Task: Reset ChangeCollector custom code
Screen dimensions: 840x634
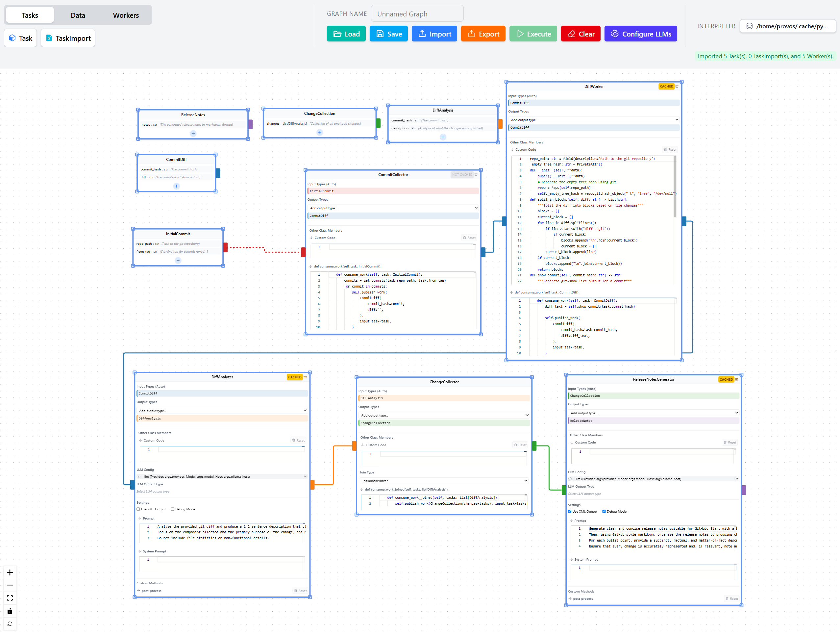Action: (x=521, y=445)
